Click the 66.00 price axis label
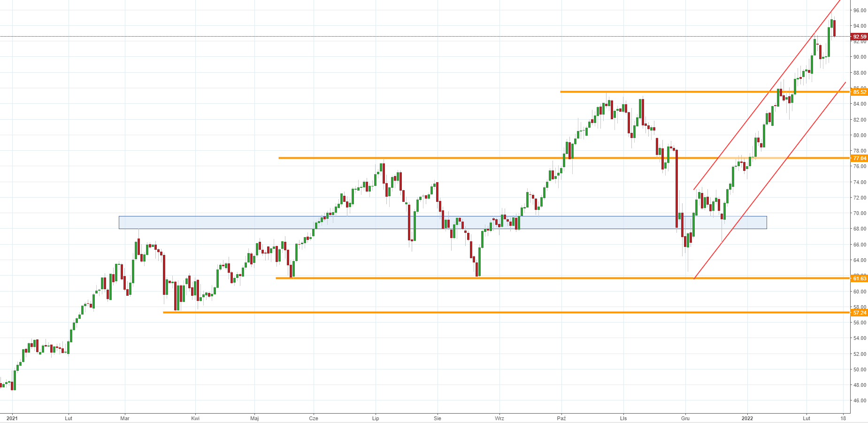Viewport: 868px width, 423px height. point(860,245)
